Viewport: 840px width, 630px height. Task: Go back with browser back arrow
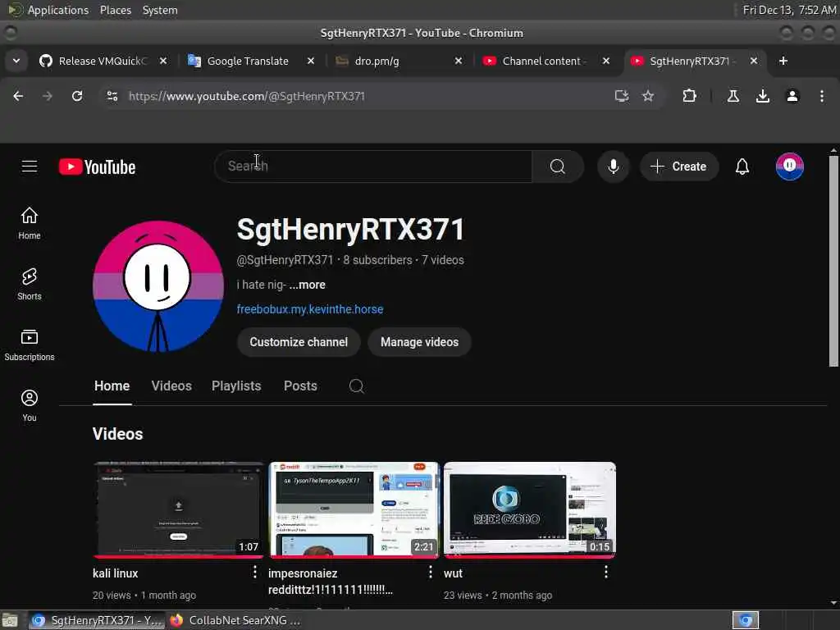[18, 96]
